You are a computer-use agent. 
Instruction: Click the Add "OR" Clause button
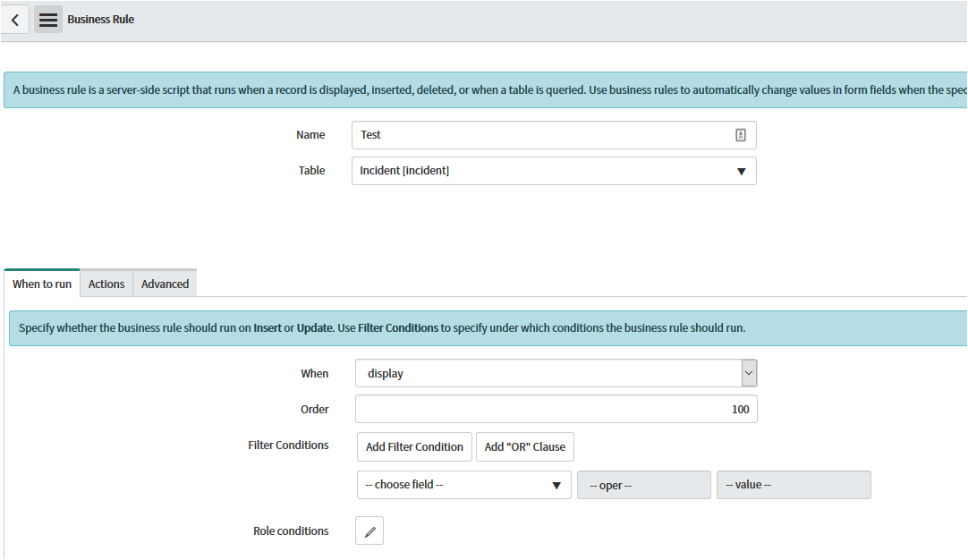coord(525,447)
